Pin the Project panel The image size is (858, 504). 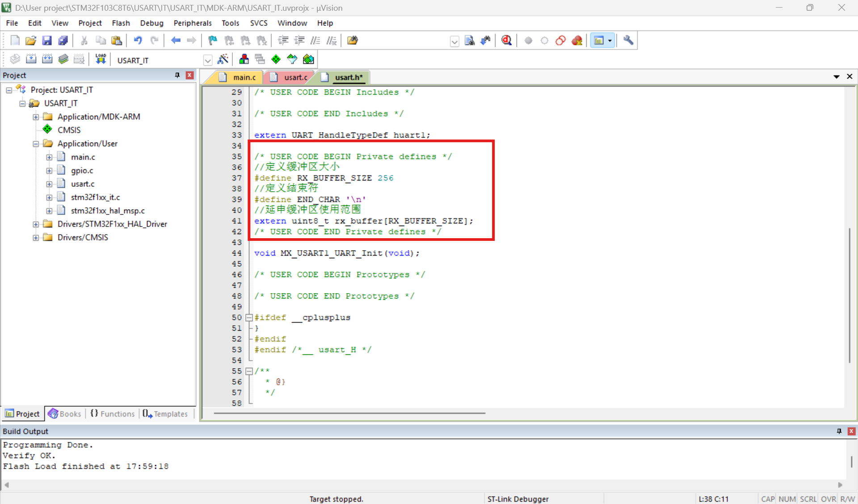(x=177, y=75)
